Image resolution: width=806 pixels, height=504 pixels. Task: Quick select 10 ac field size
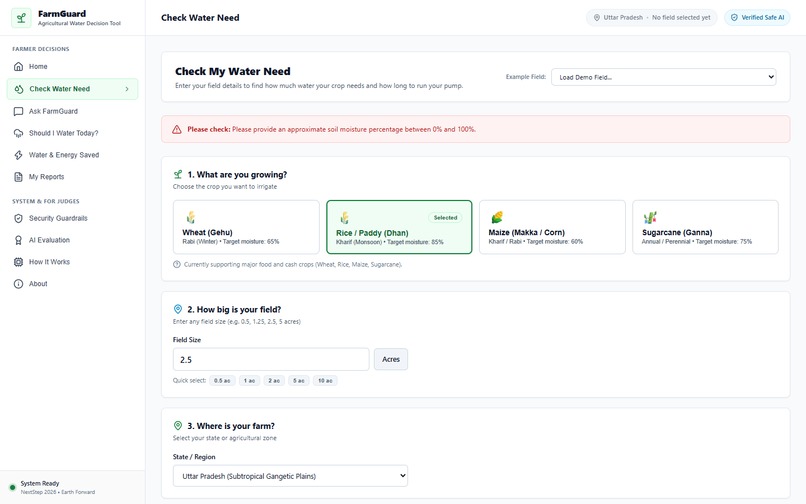click(325, 381)
